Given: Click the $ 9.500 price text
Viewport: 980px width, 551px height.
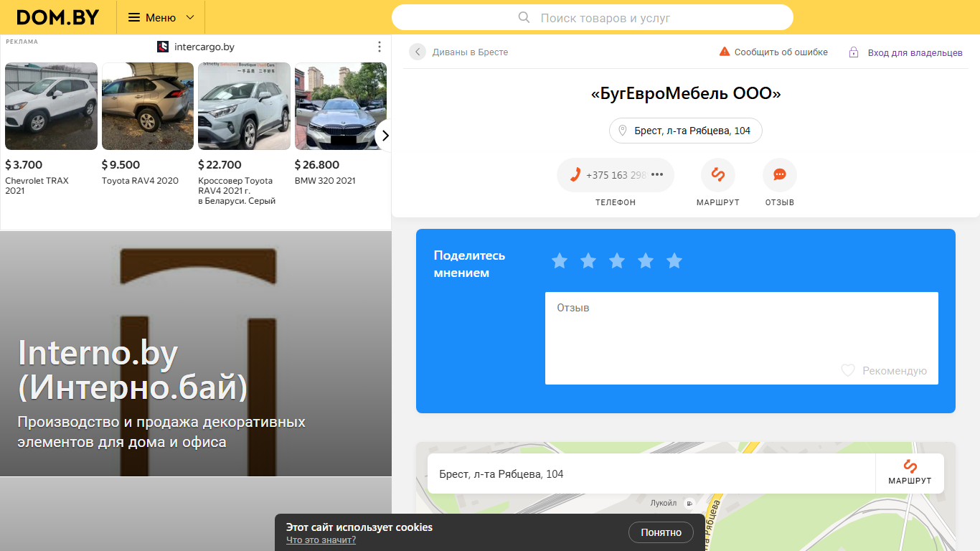Looking at the screenshot, I should (x=121, y=164).
